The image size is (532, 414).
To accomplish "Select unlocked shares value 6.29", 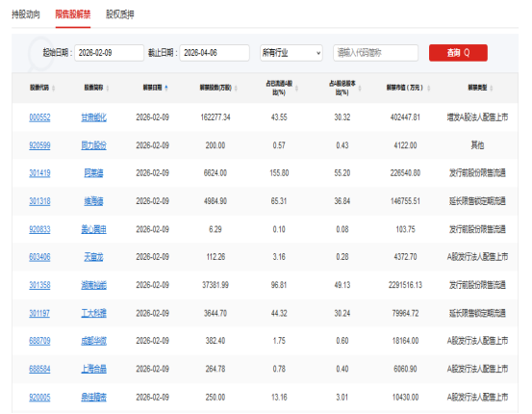I will tap(215, 229).
